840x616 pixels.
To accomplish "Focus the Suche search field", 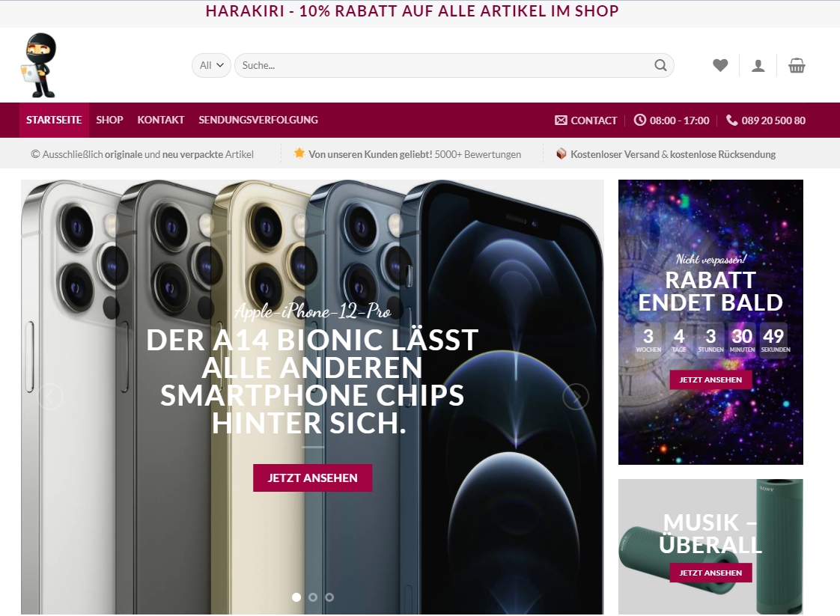I will coord(445,65).
